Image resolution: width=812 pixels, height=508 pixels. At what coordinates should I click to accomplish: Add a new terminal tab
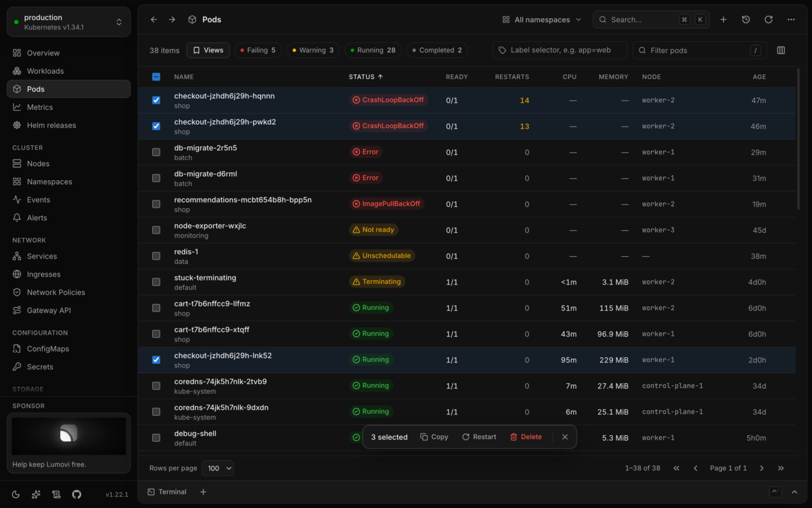click(x=203, y=492)
